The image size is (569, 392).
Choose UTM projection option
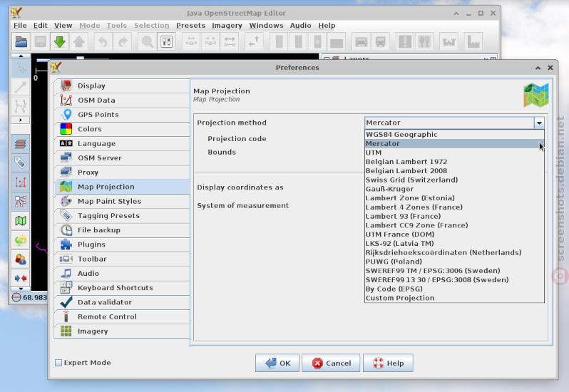pos(454,153)
